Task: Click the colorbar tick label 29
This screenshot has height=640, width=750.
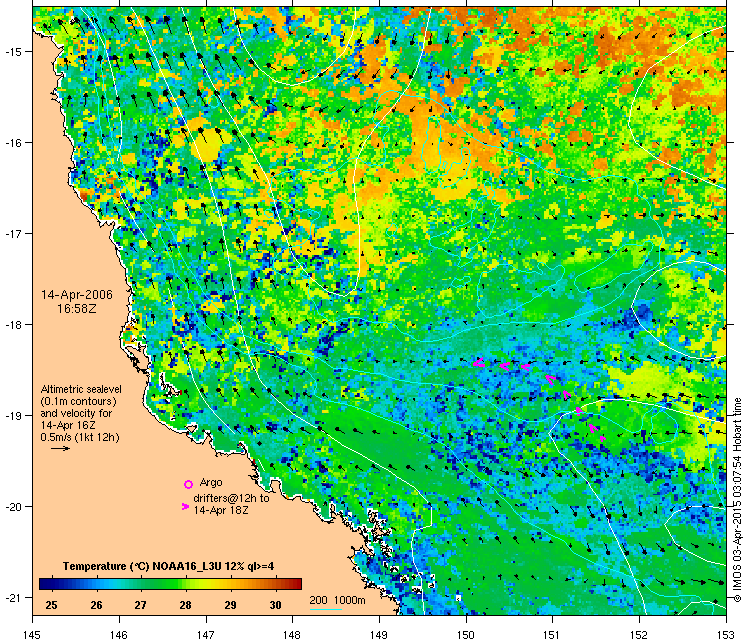Action: pos(231,605)
